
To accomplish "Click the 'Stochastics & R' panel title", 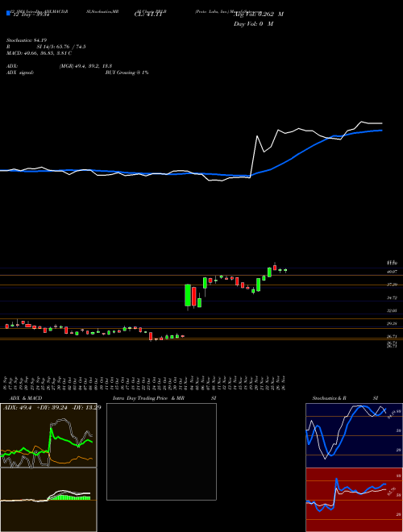I will [x=329, y=398].
